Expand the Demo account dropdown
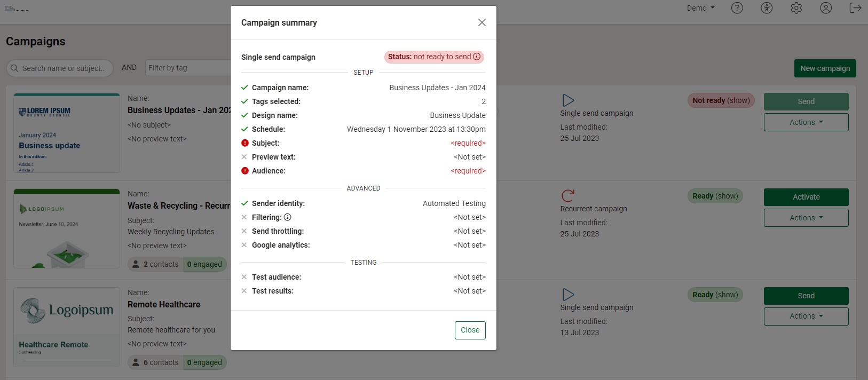Screen dimensions: 868x380 pyautogui.click(x=700, y=8)
